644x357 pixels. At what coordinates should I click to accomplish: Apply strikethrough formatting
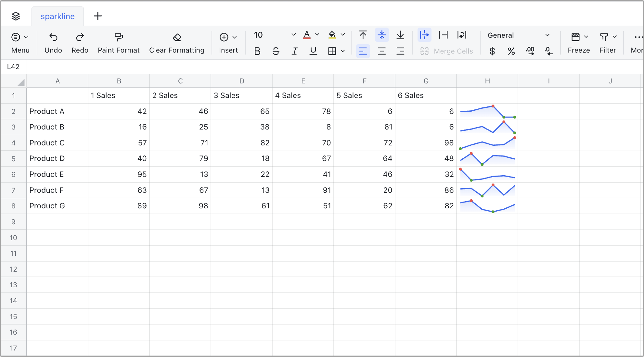pos(276,51)
